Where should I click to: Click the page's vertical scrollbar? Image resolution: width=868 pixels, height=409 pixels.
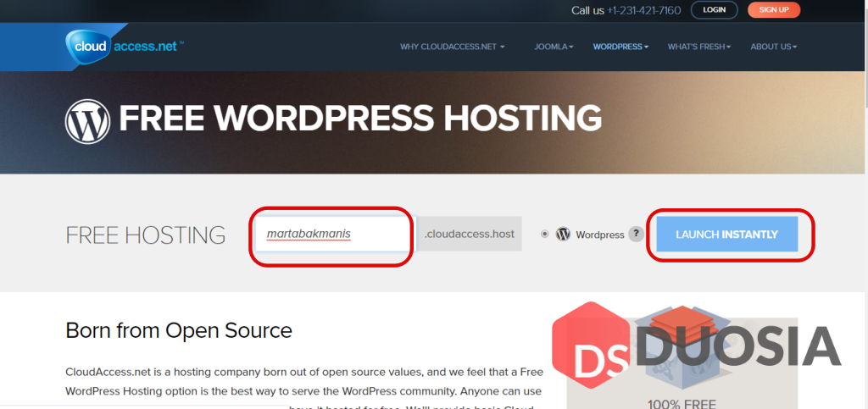tap(865, 205)
